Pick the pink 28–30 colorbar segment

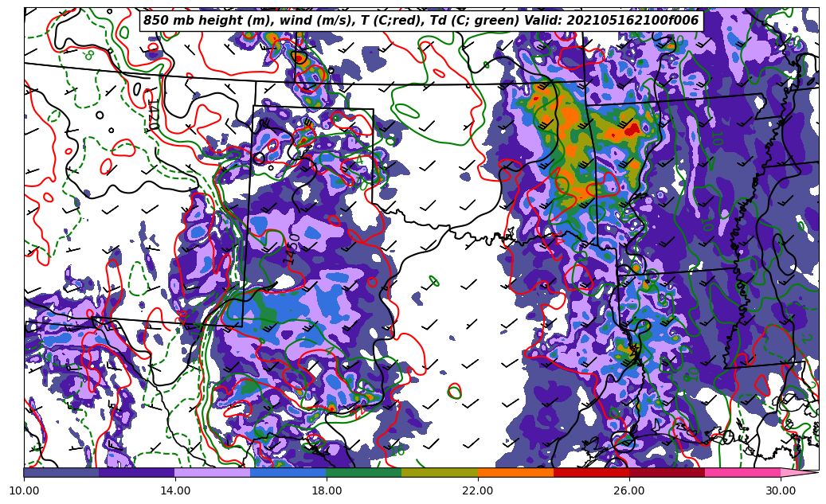click(x=742, y=473)
